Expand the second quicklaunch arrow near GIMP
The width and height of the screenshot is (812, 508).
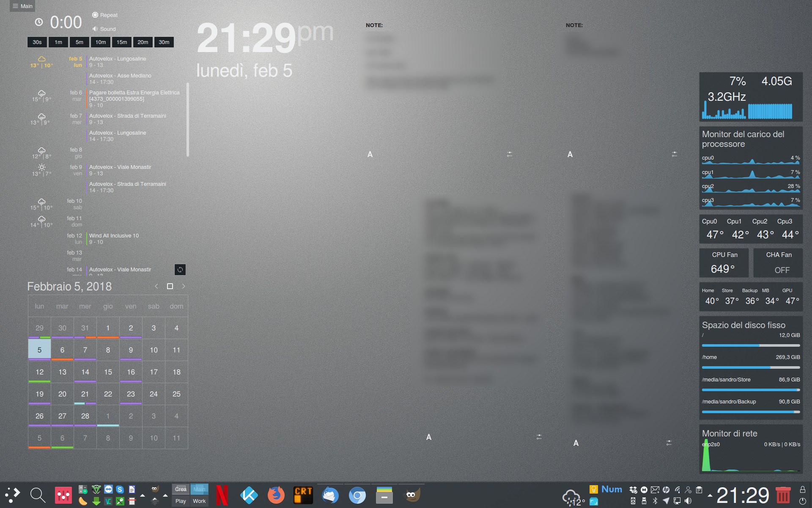(x=165, y=495)
